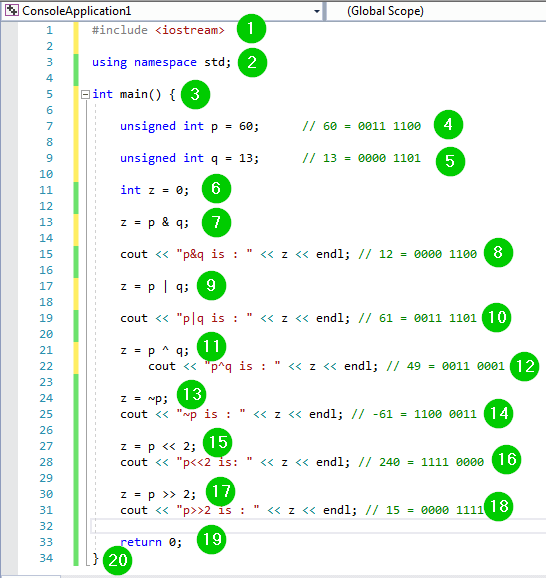Click the ConsoleApplication1 project icon
The image size is (546, 578).
[x=12, y=10]
